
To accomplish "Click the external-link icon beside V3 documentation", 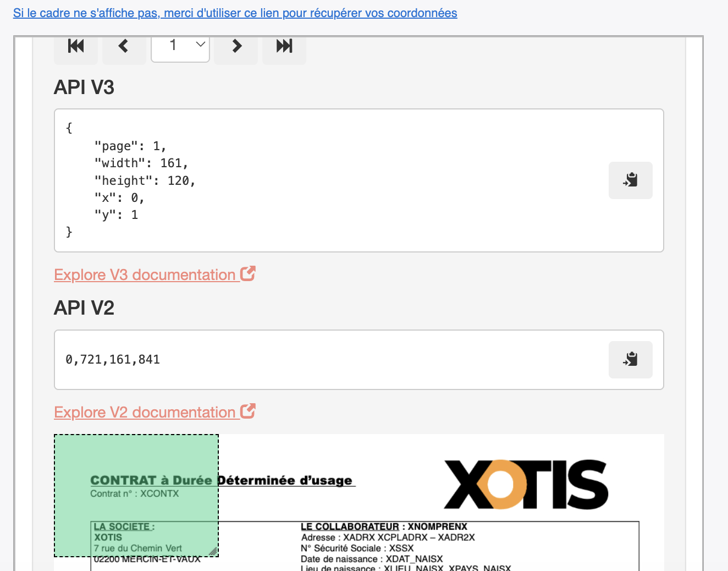I will [x=248, y=273].
